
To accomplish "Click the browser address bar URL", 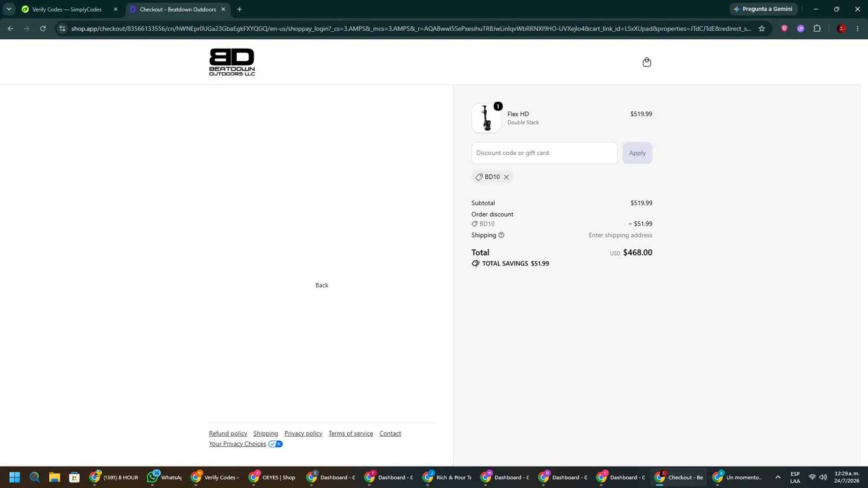I will click(x=411, y=28).
